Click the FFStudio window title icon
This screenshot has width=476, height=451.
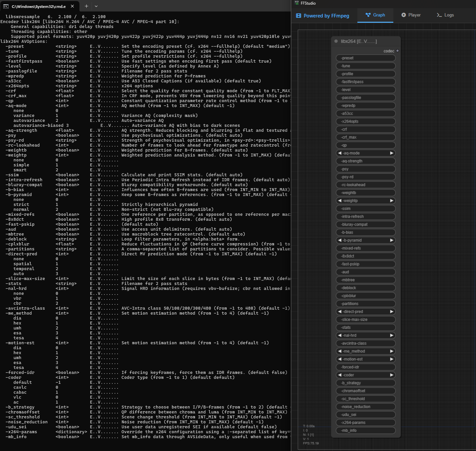click(296, 3)
